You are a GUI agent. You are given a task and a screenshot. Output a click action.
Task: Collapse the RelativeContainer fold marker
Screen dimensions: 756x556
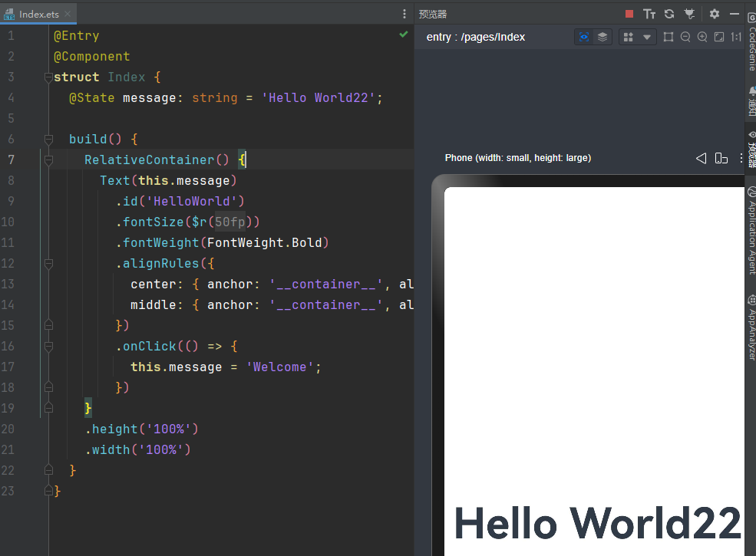[48, 160]
